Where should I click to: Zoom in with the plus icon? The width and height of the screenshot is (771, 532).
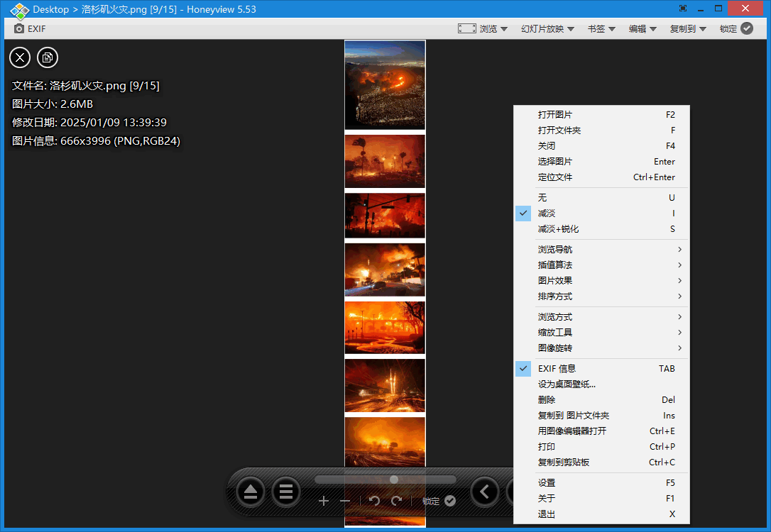[x=324, y=500]
